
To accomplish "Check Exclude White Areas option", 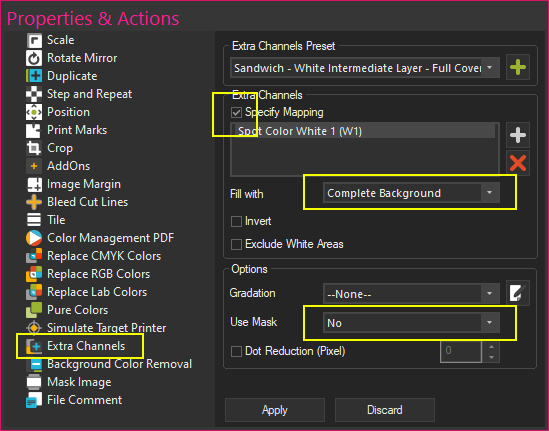I will pos(236,244).
